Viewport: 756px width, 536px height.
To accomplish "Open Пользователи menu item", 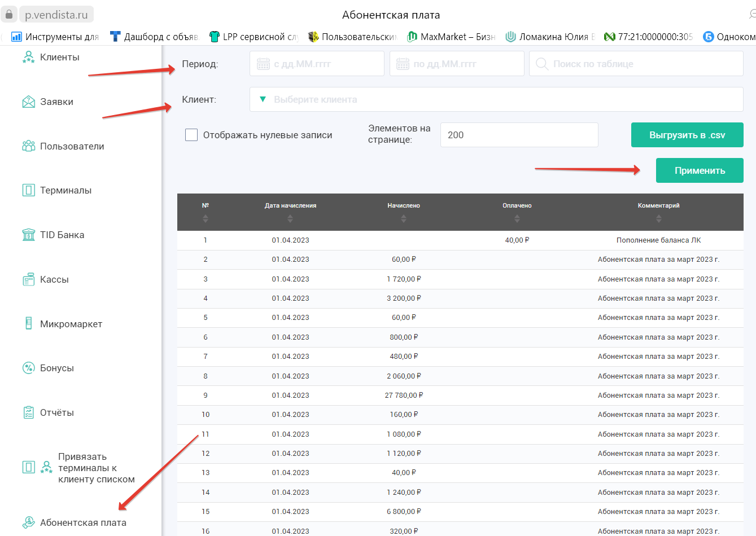I will [x=72, y=146].
